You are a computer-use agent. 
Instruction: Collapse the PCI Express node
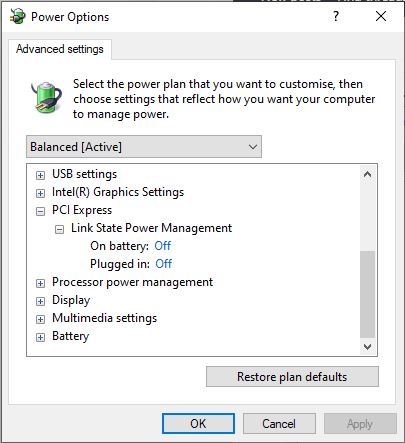coord(40,211)
